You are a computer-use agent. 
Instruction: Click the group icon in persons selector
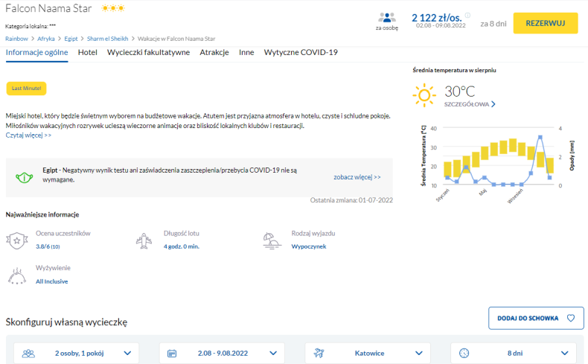point(28,353)
